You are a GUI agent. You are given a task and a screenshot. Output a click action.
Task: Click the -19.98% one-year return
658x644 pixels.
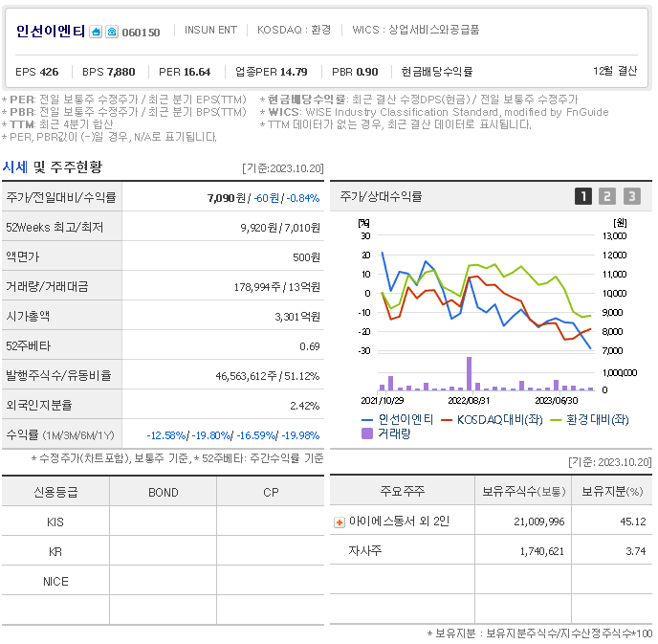point(300,435)
